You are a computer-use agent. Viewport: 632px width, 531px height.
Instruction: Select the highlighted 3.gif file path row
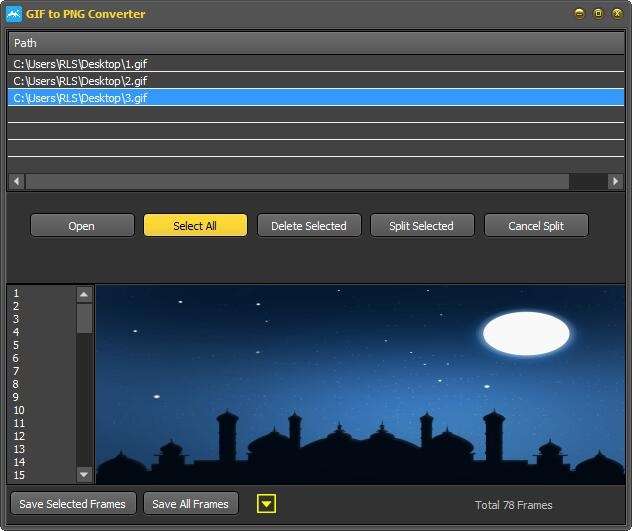click(316, 98)
